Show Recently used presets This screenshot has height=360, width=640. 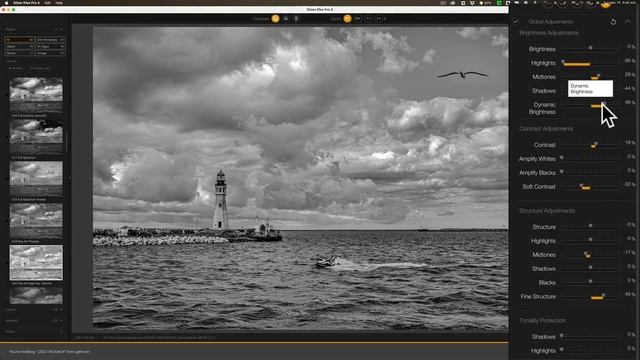tap(40, 68)
